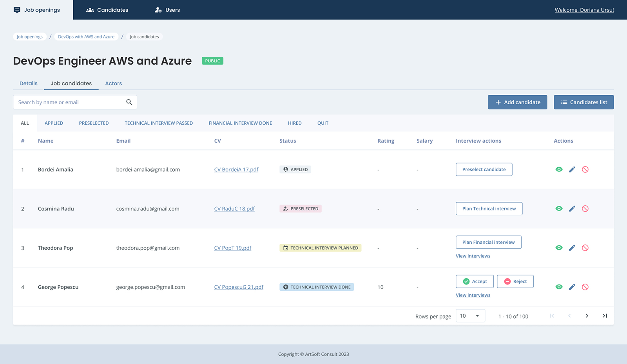The image size is (627, 364).
Task: Select the Job candidates tab
Action: click(x=71, y=83)
